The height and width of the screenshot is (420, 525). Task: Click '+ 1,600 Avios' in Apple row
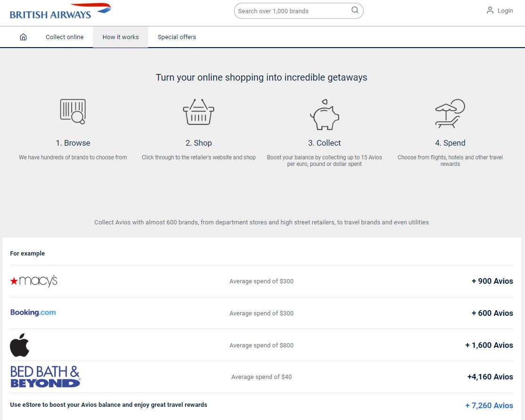489,345
